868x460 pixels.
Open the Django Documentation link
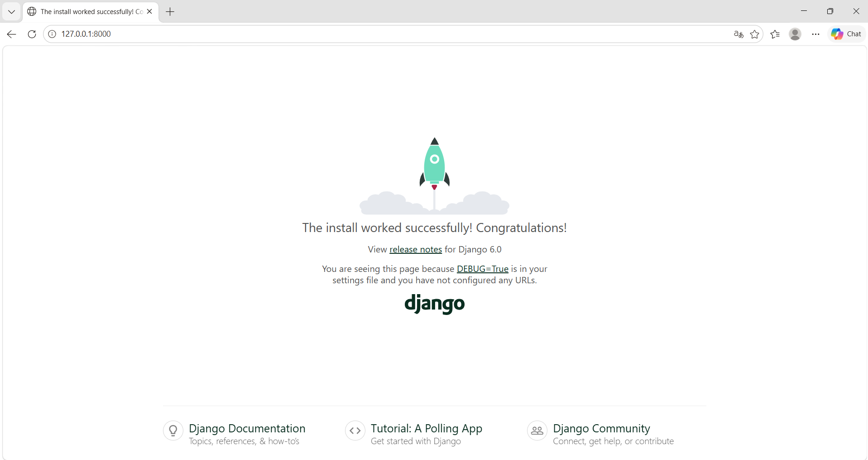coord(247,428)
